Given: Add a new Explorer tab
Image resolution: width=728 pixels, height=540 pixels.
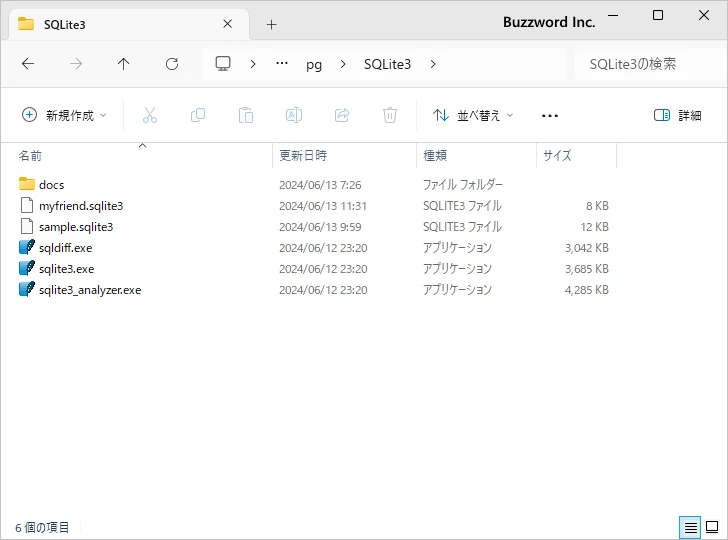Looking at the screenshot, I should [272, 25].
